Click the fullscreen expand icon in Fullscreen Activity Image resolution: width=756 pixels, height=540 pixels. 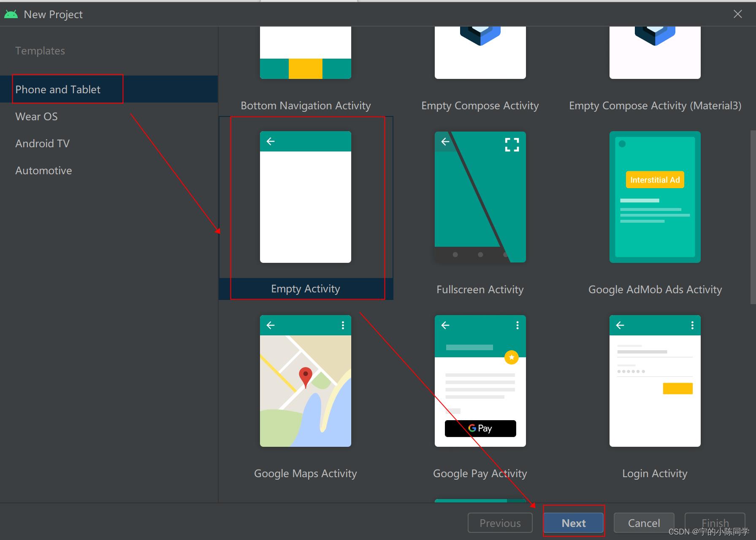(x=512, y=145)
